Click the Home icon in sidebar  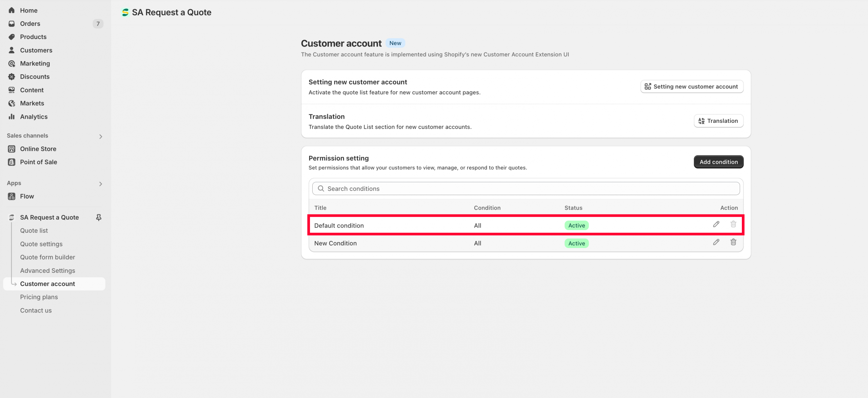point(12,10)
